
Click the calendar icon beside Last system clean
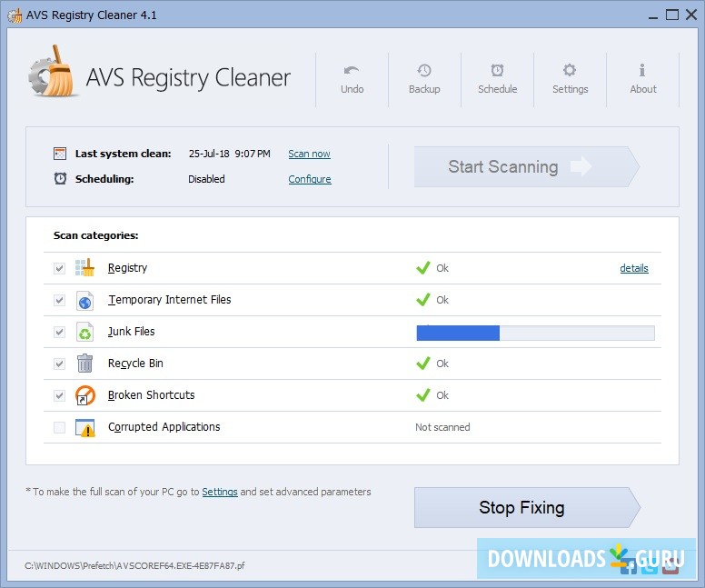(60, 154)
